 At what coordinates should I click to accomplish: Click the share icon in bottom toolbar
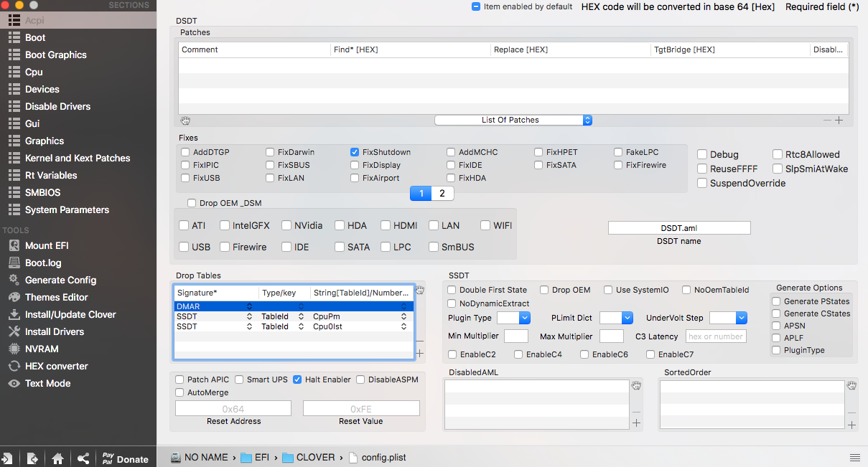83,458
